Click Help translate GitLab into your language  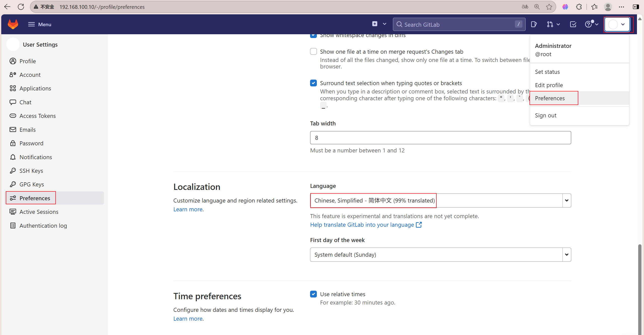(362, 225)
